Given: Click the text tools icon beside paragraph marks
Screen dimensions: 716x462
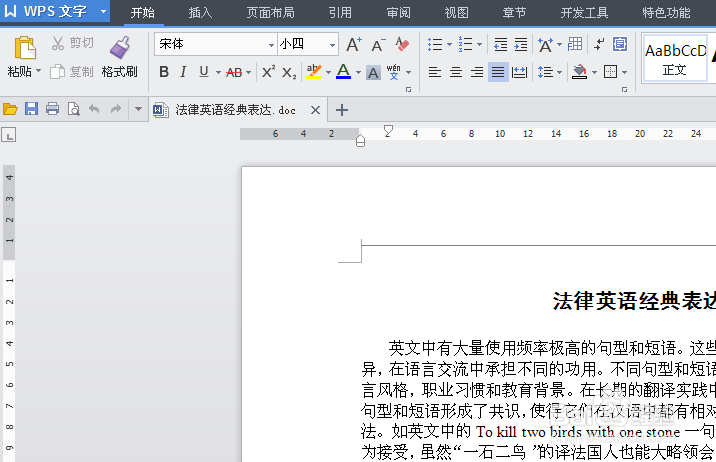Looking at the screenshot, I should [x=620, y=44].
